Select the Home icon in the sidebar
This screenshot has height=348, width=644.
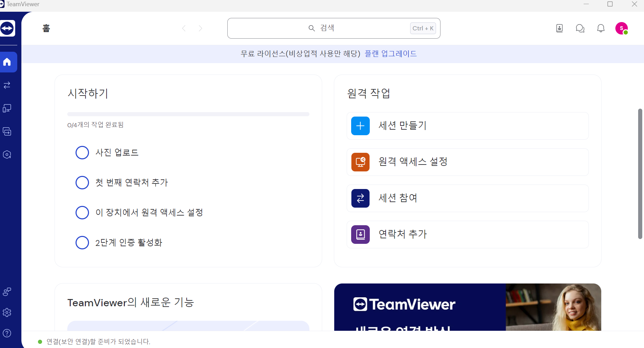[7, 62]
